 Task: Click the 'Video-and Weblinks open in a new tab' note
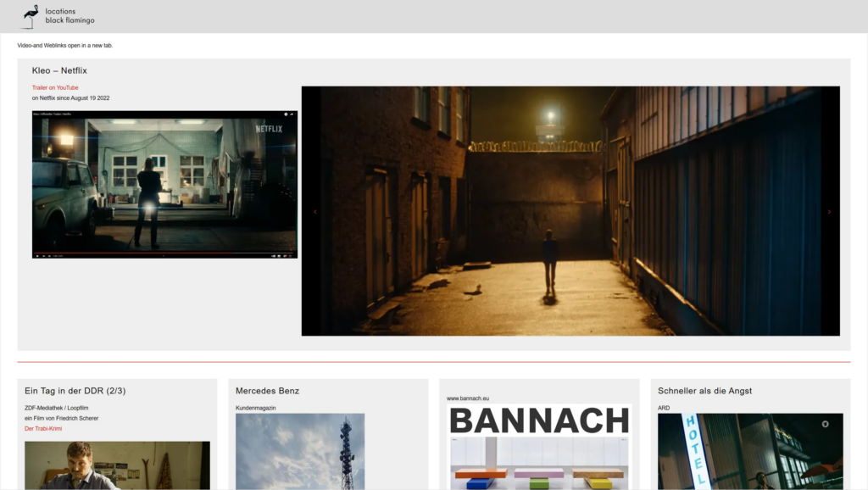coord(64,46)
